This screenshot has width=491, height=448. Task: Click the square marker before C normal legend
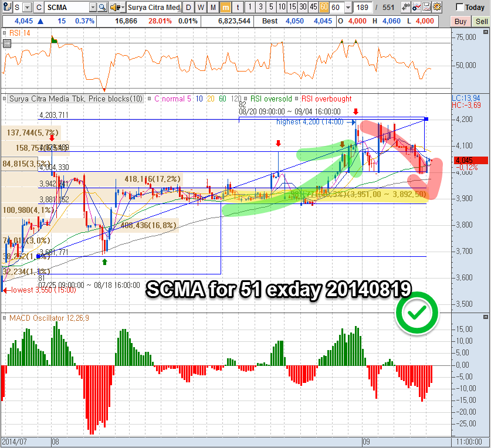coord(150,99)
